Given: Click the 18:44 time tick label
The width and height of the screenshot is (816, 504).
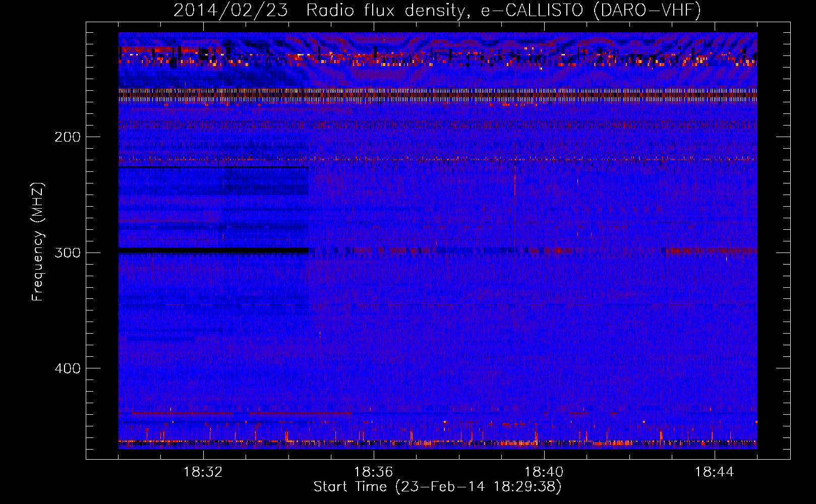Looking at the screenshot, I should click(x=715, y=472).
